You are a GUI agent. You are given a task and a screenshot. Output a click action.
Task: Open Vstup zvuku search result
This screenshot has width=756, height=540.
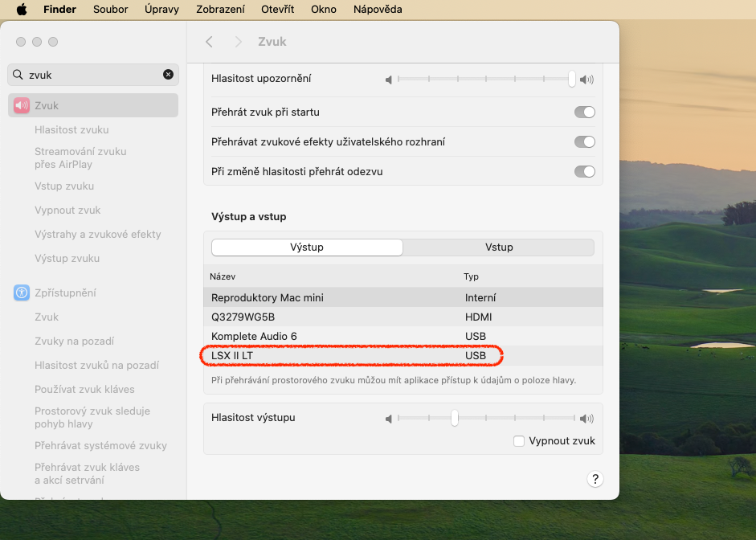64,186
